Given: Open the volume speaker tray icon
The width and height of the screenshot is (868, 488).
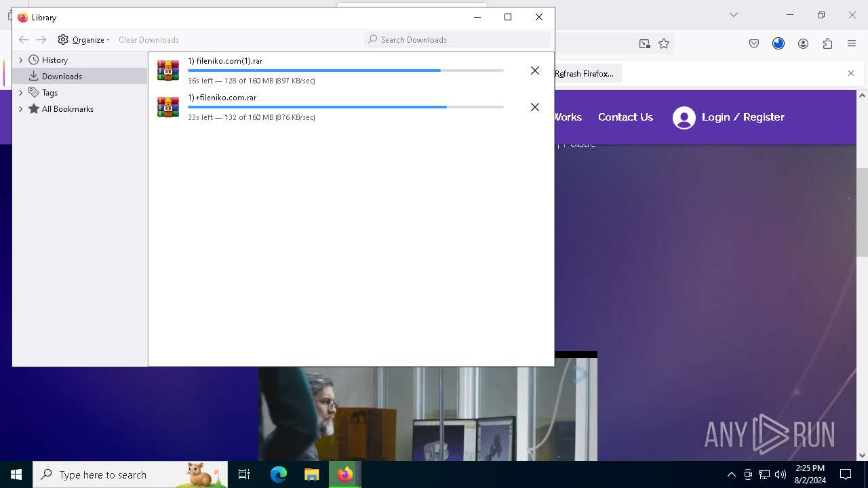Looking at the screenshot, I should coord(781,474).
